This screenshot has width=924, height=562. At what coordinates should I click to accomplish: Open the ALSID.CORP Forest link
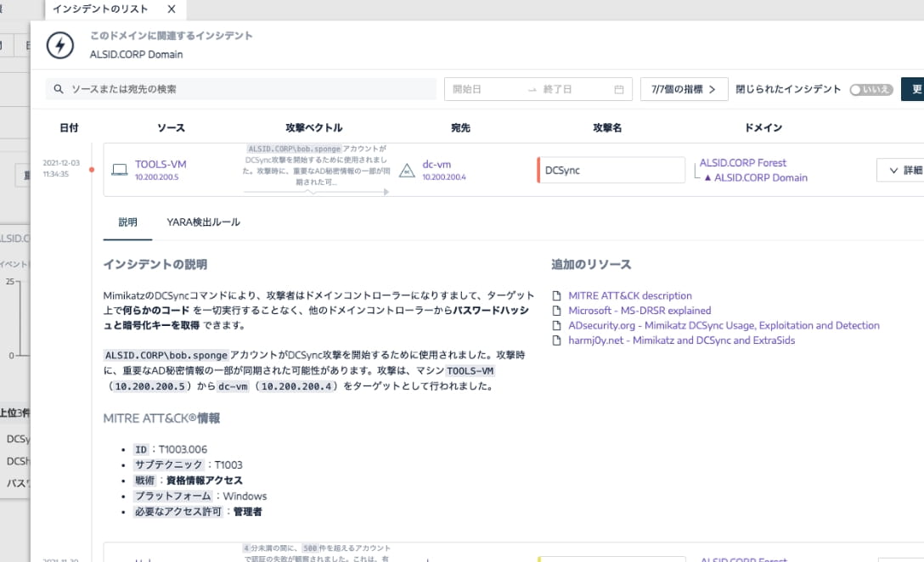(742, 163)
